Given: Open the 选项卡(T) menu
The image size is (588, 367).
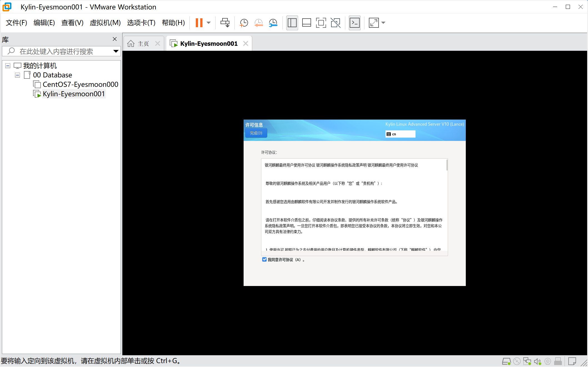Looking at the screenshot, I should 141,23.
